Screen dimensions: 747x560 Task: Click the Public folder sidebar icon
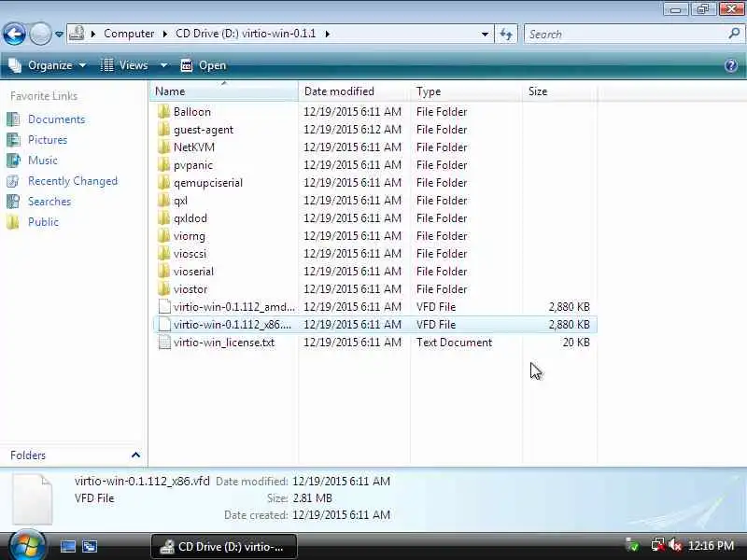(13, 222)
